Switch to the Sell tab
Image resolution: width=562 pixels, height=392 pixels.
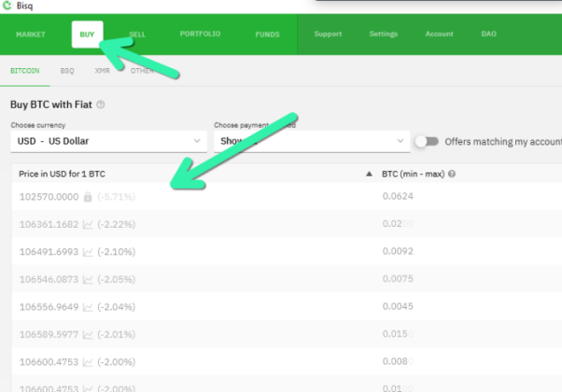tap(137, 35)
